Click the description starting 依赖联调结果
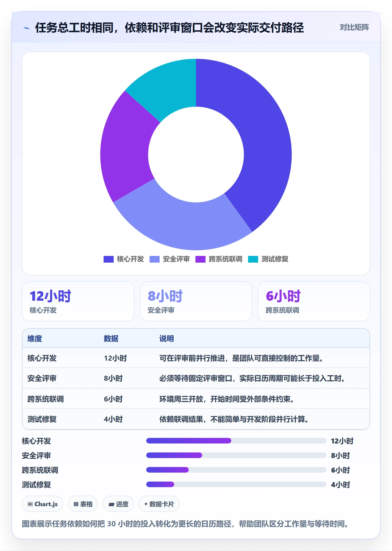 234,419
